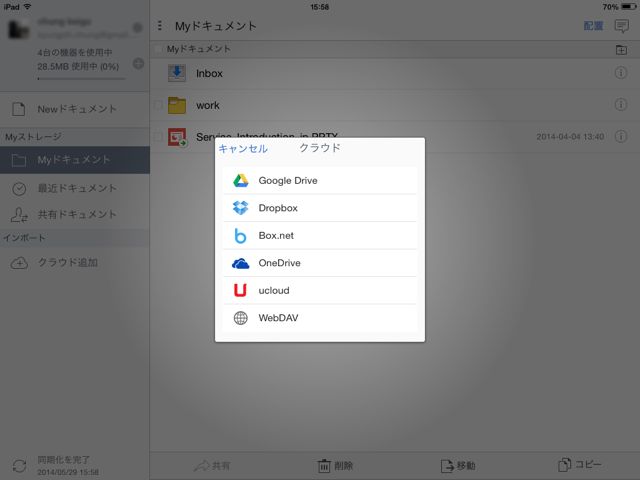Click the plus circle beside storage usage

[x=138, y=64]
